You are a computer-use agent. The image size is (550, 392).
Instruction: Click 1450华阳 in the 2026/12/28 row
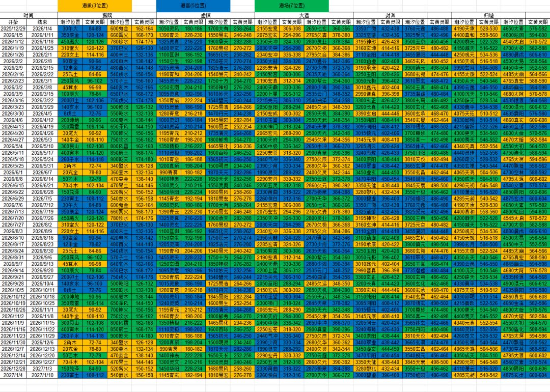[169, 369]
